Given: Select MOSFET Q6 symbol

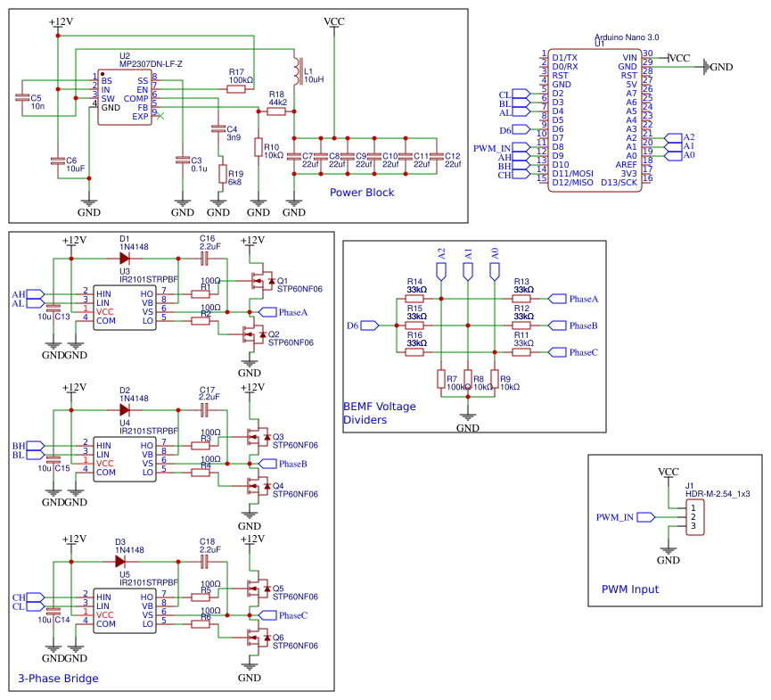Looking at the screenshot, I should [x=258, y=638].
